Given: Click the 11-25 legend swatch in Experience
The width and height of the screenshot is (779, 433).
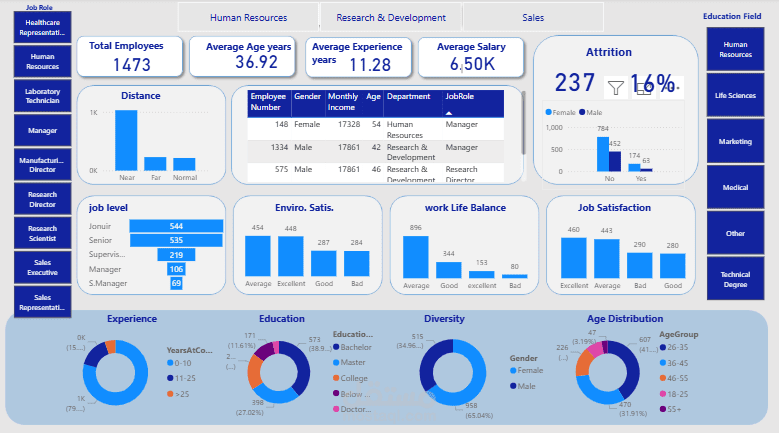Looking at the screenshot, I should click(x=170, y=378).
